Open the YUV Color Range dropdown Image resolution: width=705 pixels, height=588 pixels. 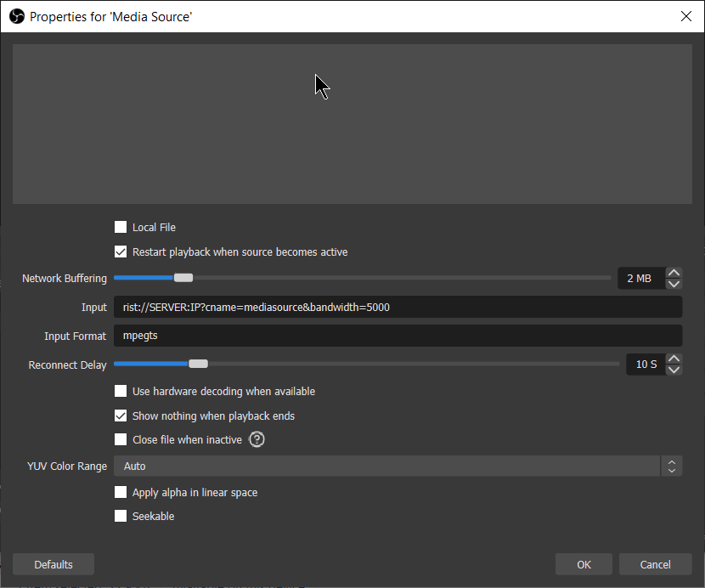click(x=398, y=466)
